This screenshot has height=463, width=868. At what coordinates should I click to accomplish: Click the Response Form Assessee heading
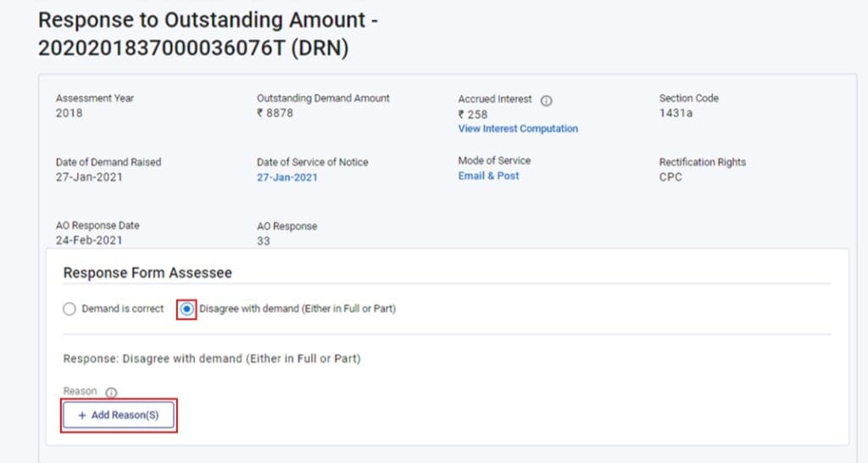[x=147, y=272]
